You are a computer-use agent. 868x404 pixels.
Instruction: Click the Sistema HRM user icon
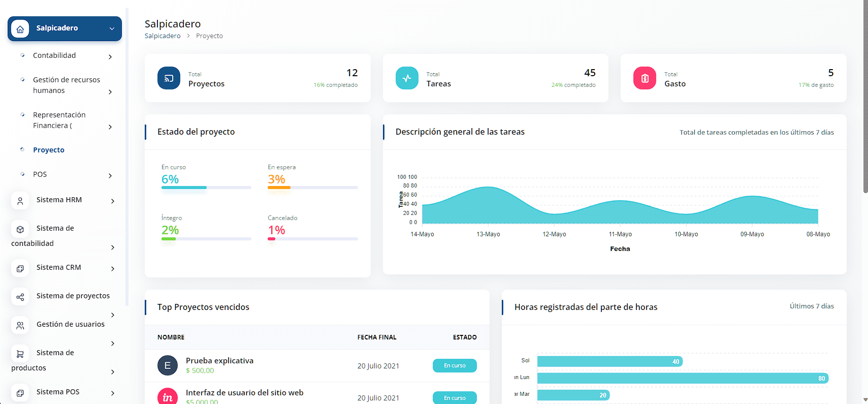tap(20, 201)
